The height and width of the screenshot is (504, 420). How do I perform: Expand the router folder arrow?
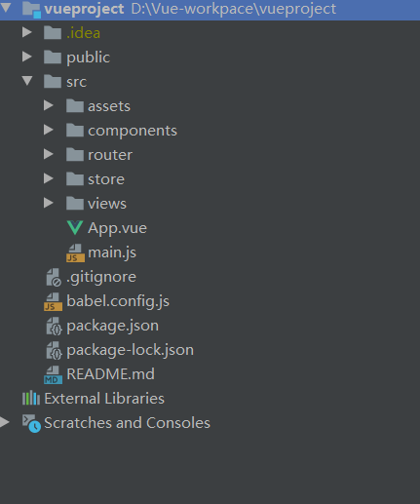(49, 154)
